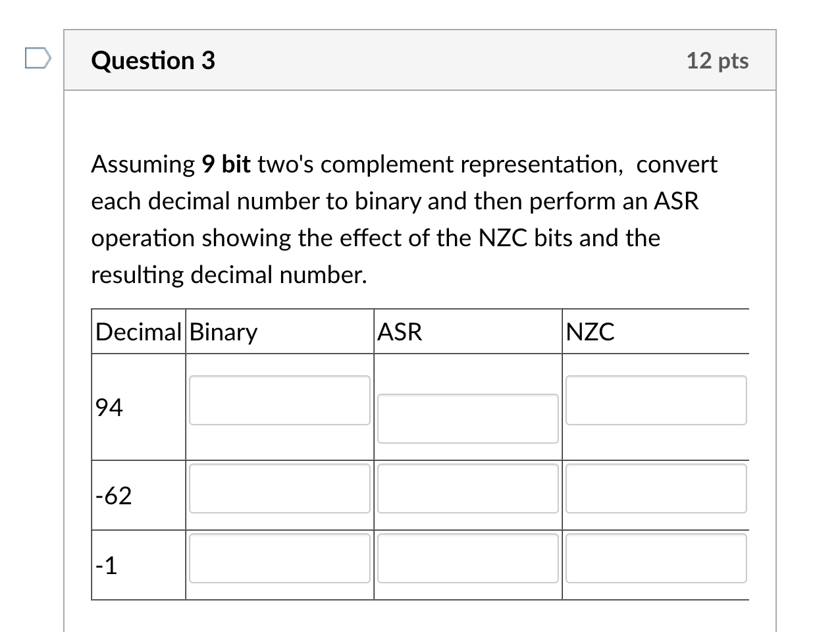Click the question instruction text
Screen dimensions: 840x632
pos(403,219)
